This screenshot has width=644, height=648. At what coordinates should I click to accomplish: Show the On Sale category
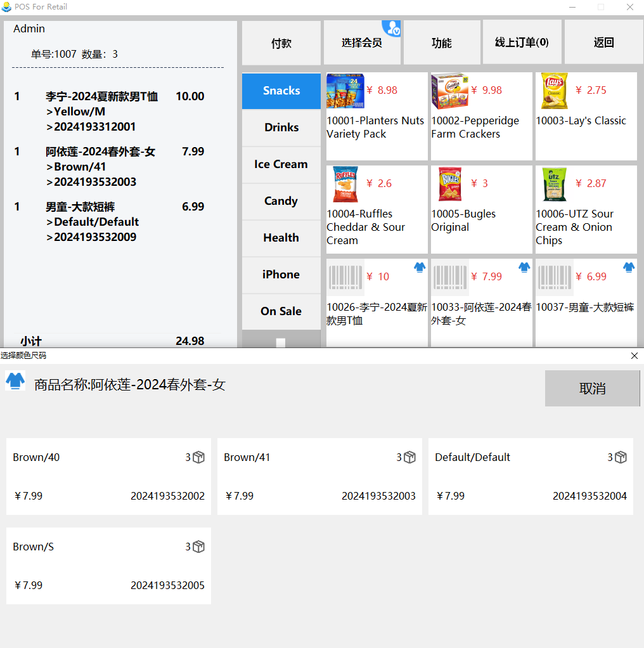pyautogui.click(x=281, y=311)
